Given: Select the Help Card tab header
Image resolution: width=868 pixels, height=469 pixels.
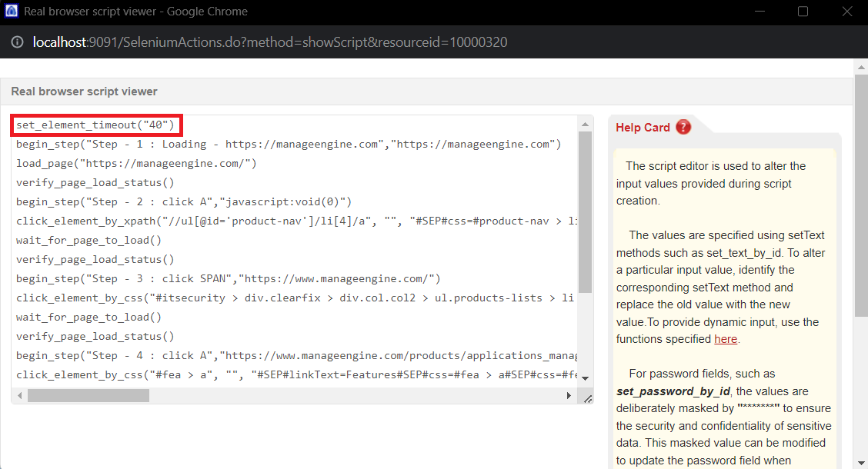Looking at the screenshot, I should coord(643,128).
